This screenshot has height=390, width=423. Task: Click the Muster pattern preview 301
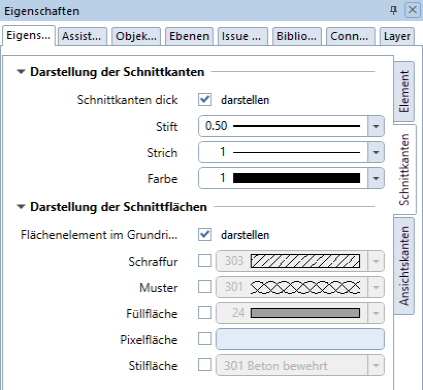pyautogui.click(x=305, y=287)
